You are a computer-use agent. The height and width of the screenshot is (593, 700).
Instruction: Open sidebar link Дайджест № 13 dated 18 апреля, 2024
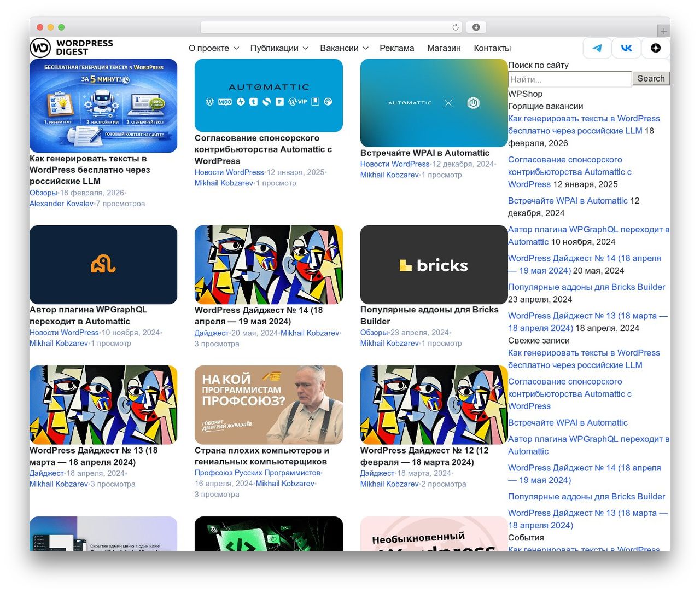pyautogui.click(x=588, y=322)
